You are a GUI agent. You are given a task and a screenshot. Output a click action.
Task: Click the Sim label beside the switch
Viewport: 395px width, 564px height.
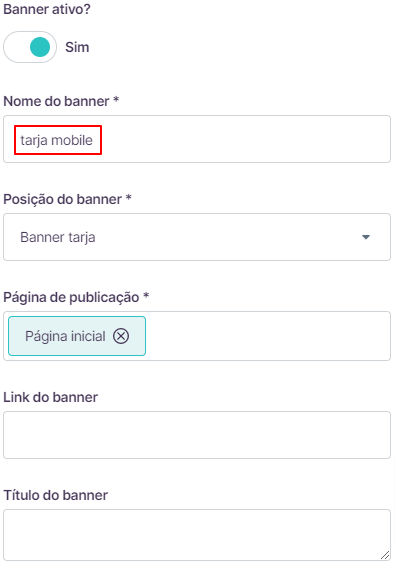pyautogui.click(x=77, y=47)
